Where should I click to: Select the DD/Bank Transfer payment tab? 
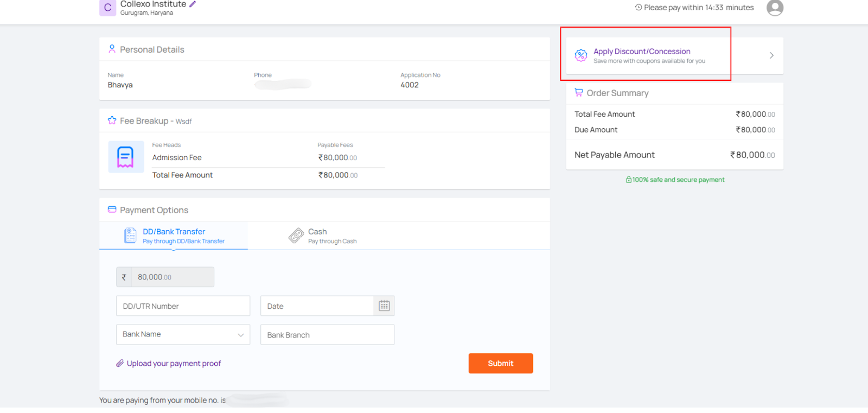point(174,236)
